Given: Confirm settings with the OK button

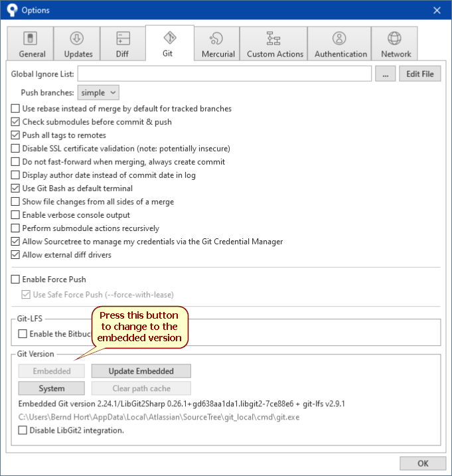Looking at the screenshot, I should pyautogui.click(x=423, y=463).
